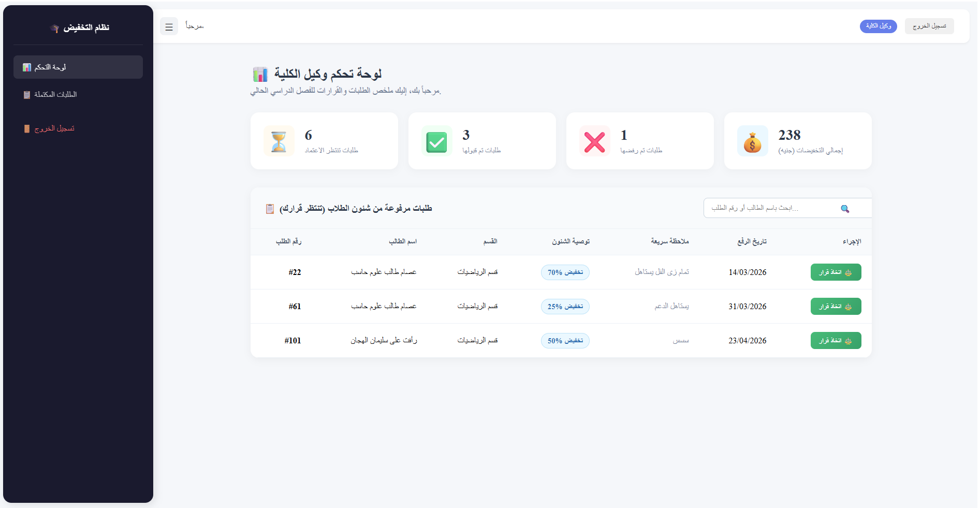
Task: Open the sidebar hamburger menu icon
Action: click(x=169, y=26)
